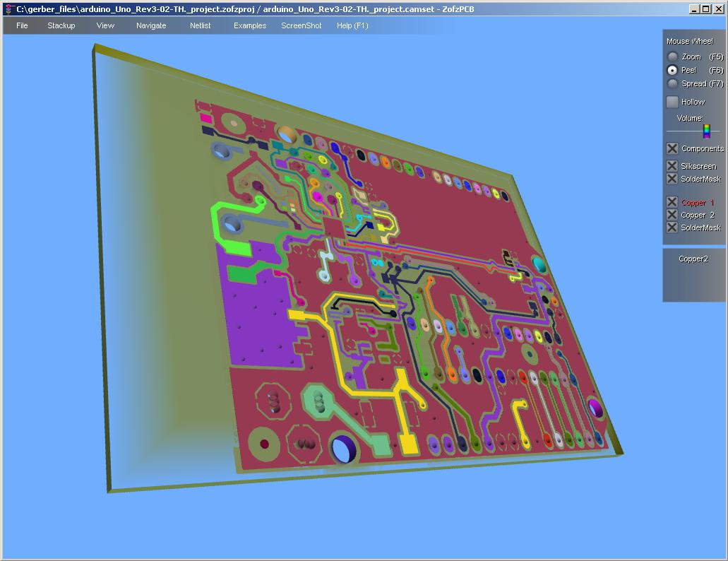Toggle the Copper 1 layer checkbox

click(672, 202)
